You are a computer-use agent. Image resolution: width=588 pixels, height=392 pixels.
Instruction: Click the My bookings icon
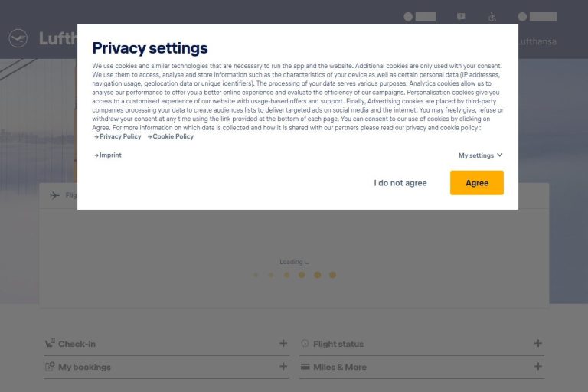point(50,367)
